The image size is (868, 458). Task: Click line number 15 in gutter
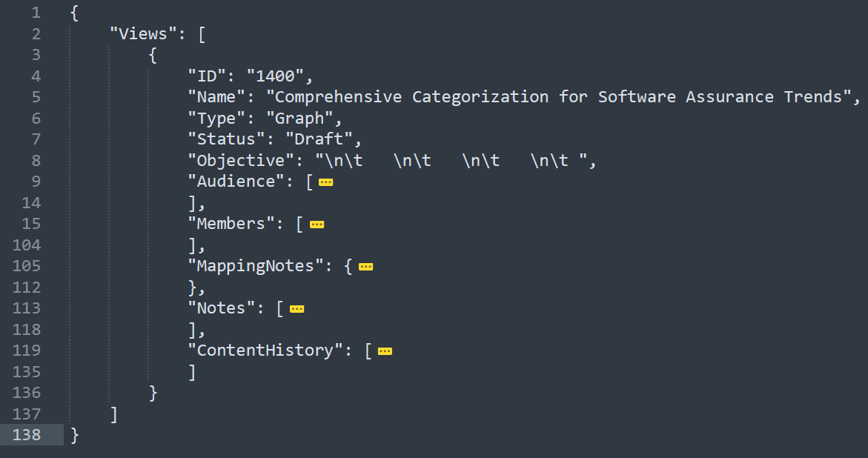point(32,224)
